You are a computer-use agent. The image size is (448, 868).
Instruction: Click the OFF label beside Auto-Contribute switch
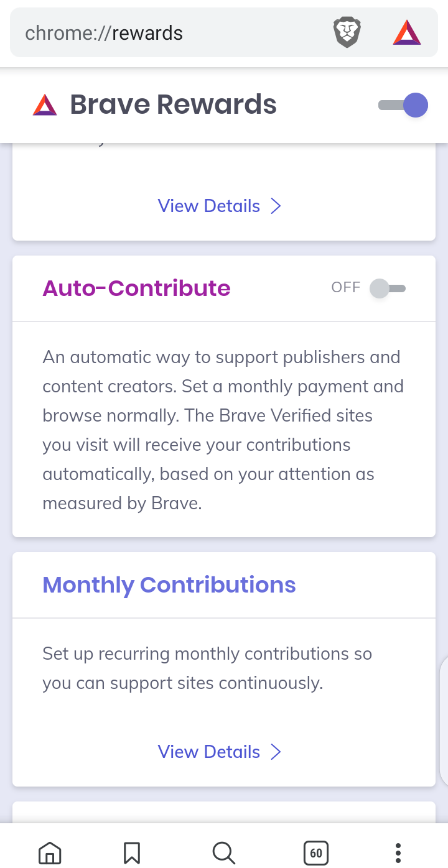click(346, 287)
